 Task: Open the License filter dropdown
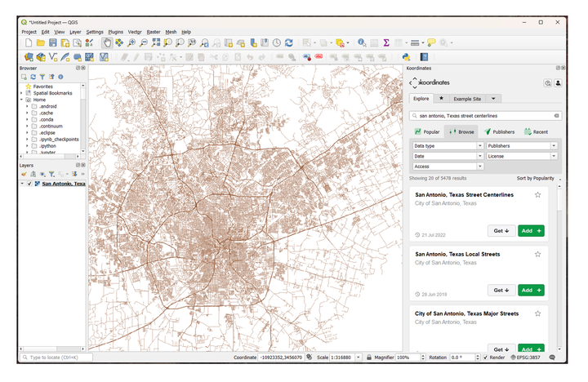(522, 156)
